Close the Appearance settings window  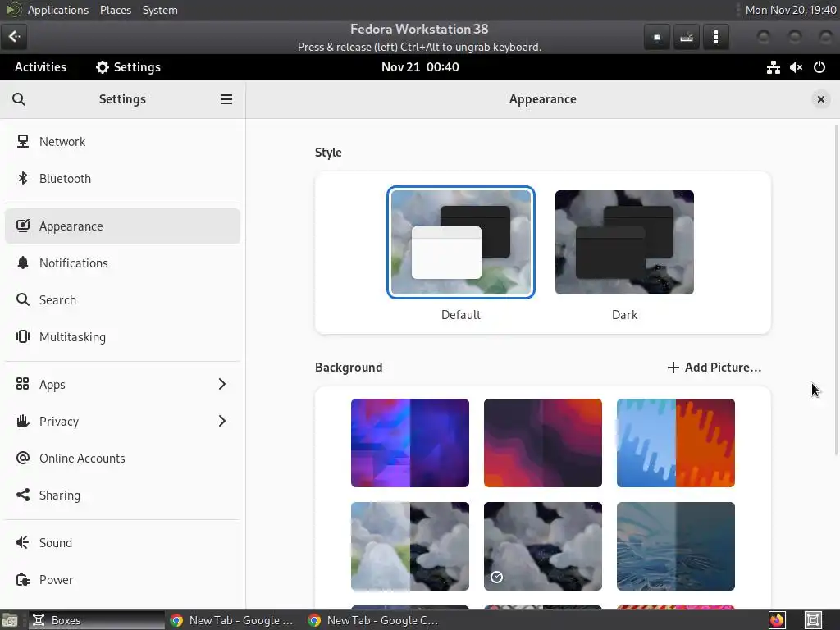point(820,99)
